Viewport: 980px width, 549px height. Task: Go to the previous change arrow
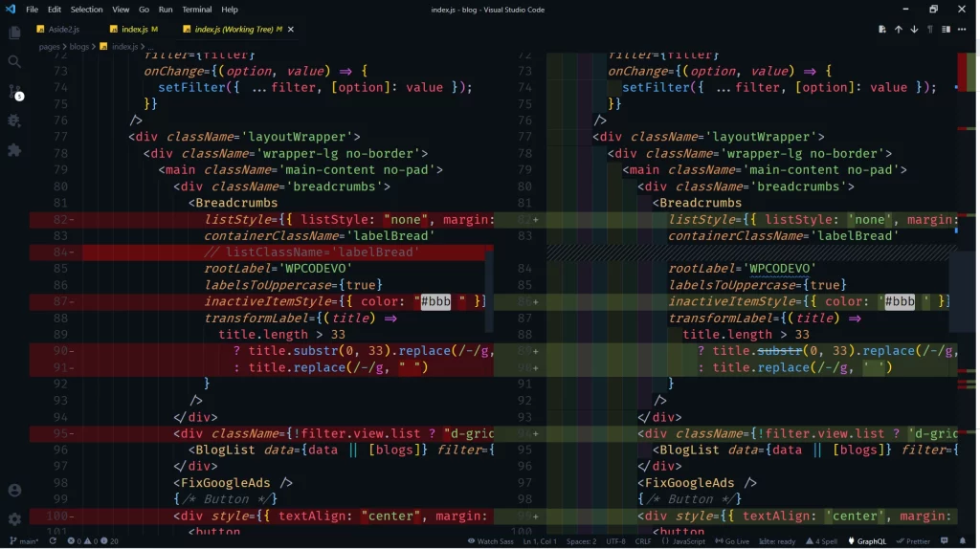tap(898, 30)
